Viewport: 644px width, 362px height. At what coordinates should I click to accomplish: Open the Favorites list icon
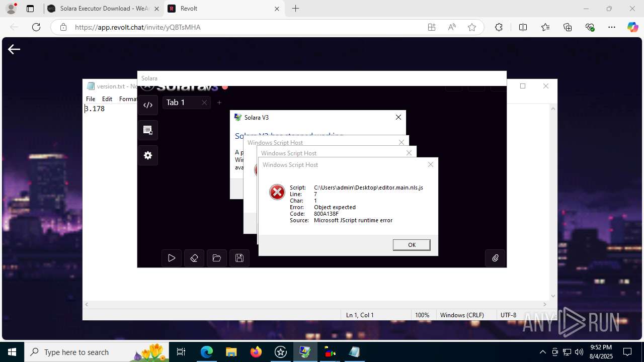[545, 27]
